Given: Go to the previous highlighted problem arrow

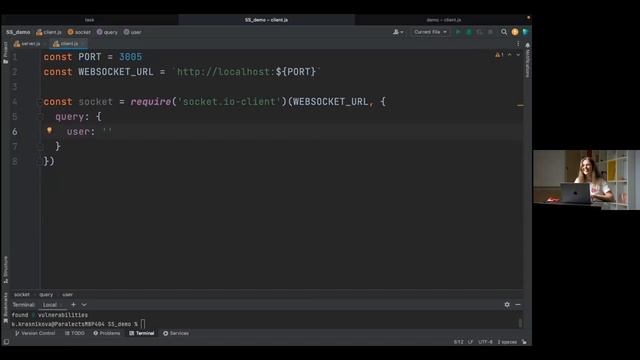Looking at the screenshot, I should tap(509, 55).
